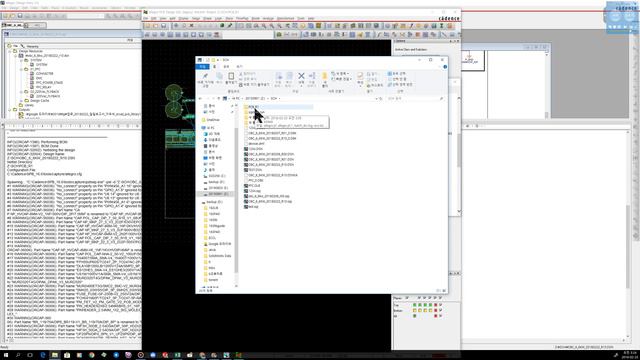Select the PFC.OLB file in File Explorer
Viewport: 640px width, 360px height.
tap(252, 186)
